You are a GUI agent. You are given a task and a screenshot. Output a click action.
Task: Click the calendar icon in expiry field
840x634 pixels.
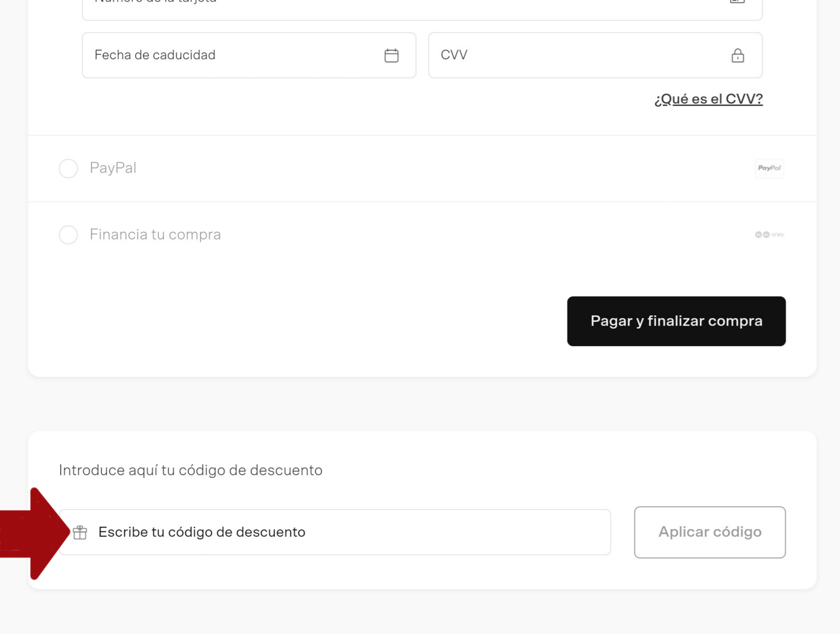391,55
